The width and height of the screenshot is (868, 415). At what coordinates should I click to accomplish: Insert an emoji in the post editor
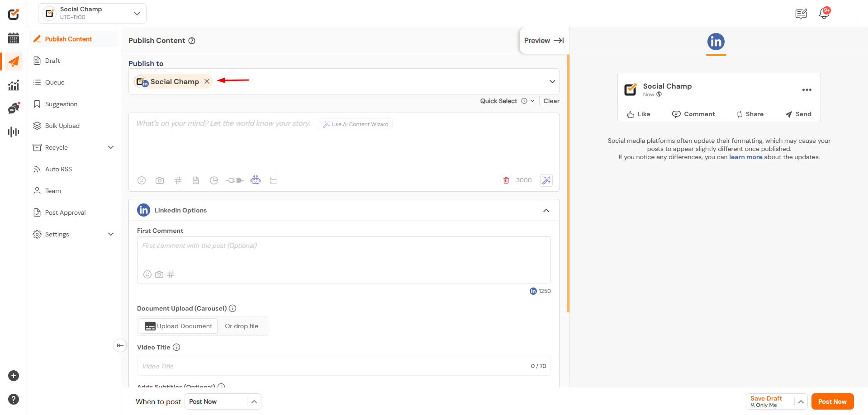pyautogui.click(x=142, y=180)
